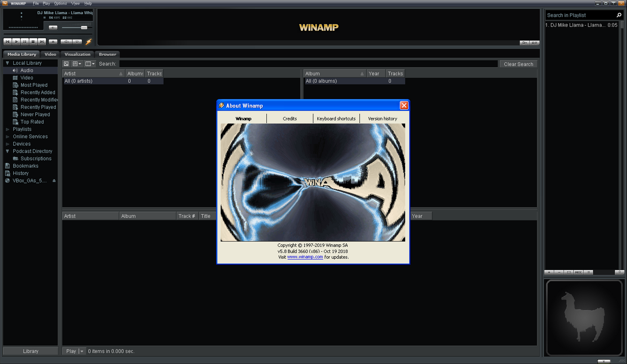This screenshot has width=627, height=364.
Task: Expand the Devices tree node
Action: coord(7,144)
